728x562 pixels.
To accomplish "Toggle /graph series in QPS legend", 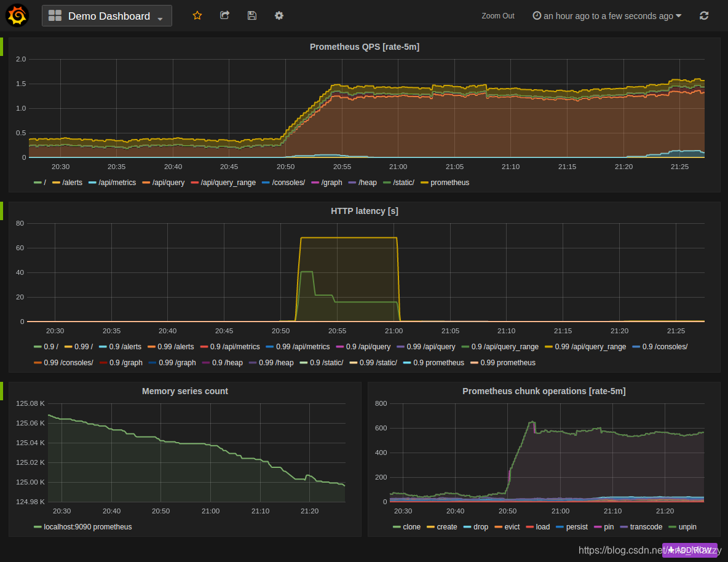I will click(327, 183).
